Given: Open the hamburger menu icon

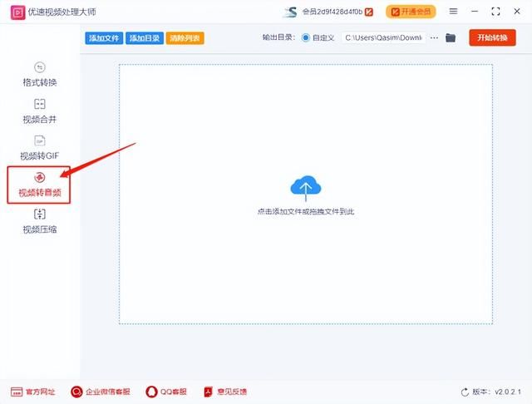Looking at the screenshot, I should (453, 12).
